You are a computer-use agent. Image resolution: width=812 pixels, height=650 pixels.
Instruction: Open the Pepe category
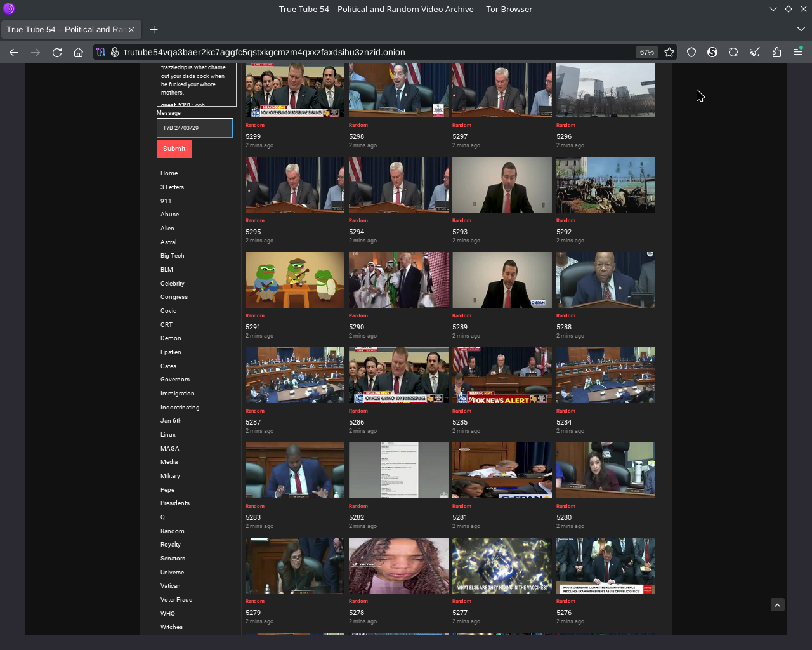[167, 490]
